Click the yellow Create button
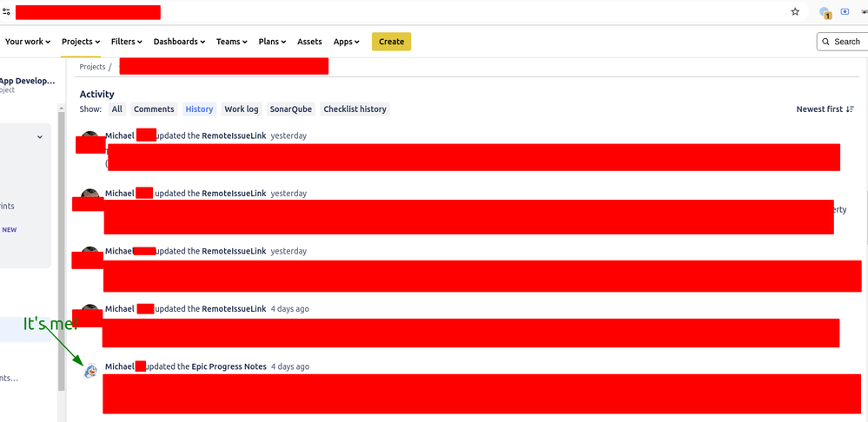 (391, 42)
